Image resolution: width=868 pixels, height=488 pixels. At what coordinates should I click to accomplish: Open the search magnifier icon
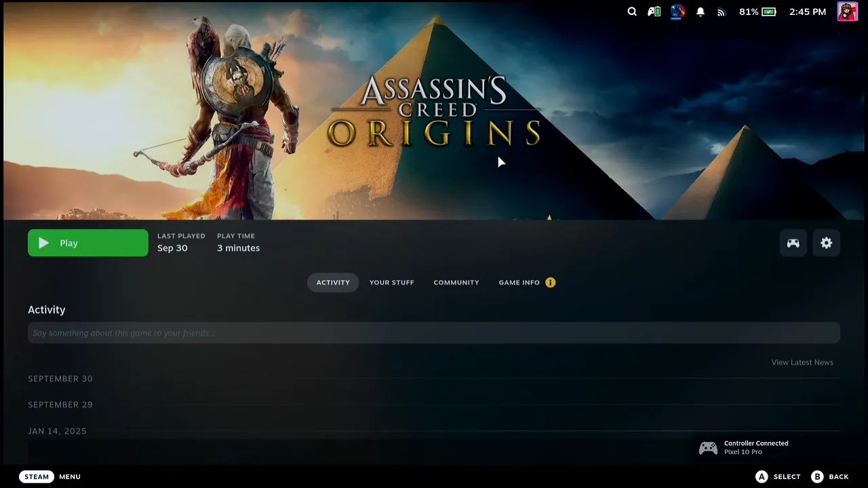pos(632,12)
